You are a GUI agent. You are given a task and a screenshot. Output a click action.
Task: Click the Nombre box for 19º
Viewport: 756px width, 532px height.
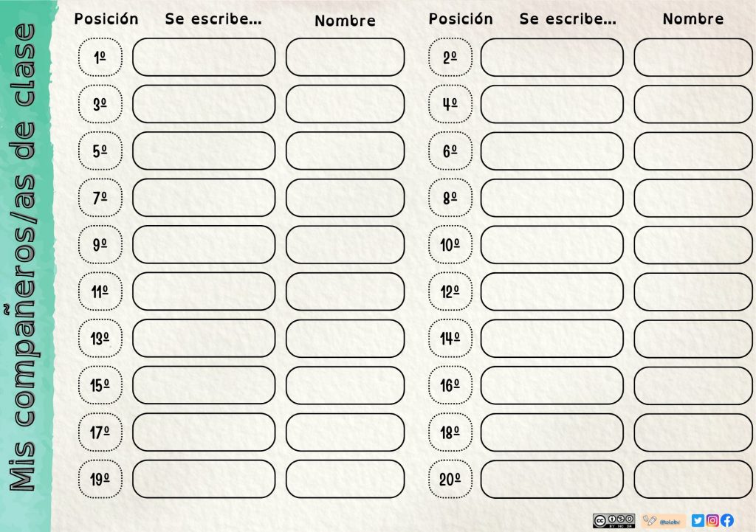pos(345,480)
